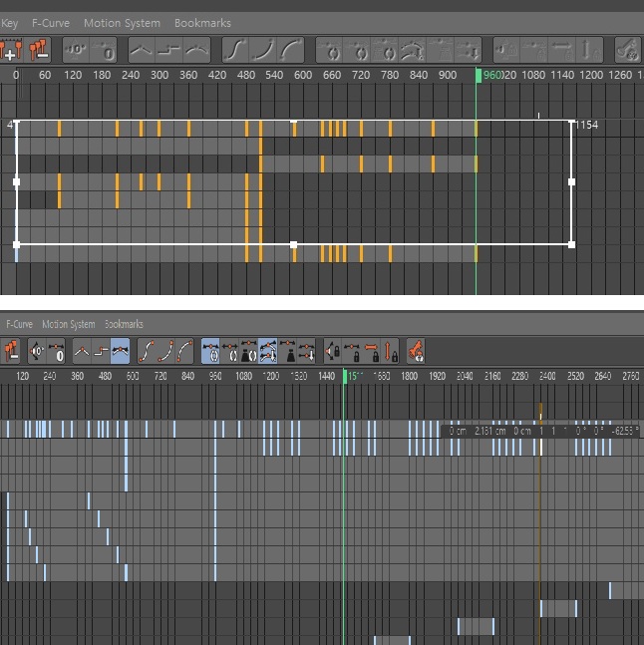The width and height of the screenshot is (644, 645).
Task: Click Lock Time icon in lower toolbar
Action: [x=372, y=351]
